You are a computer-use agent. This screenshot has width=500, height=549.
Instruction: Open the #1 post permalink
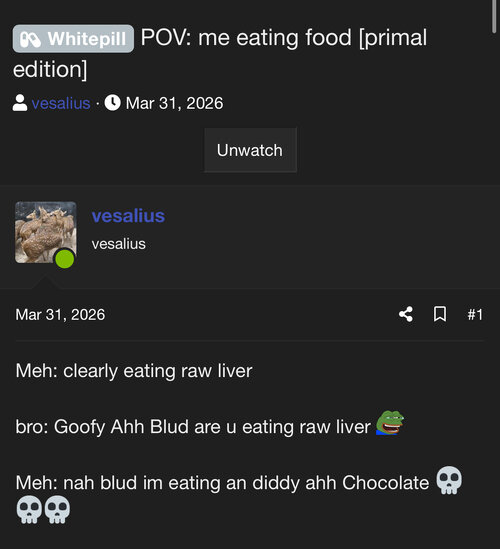[475, 314]
